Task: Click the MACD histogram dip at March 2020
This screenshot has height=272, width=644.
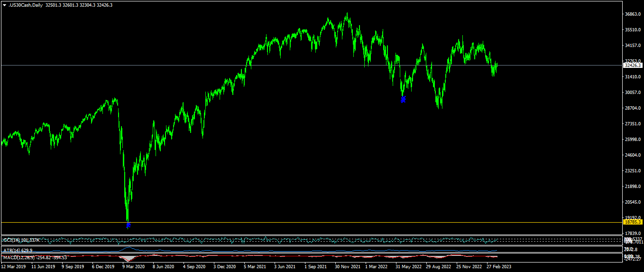Action: (128, 259)
